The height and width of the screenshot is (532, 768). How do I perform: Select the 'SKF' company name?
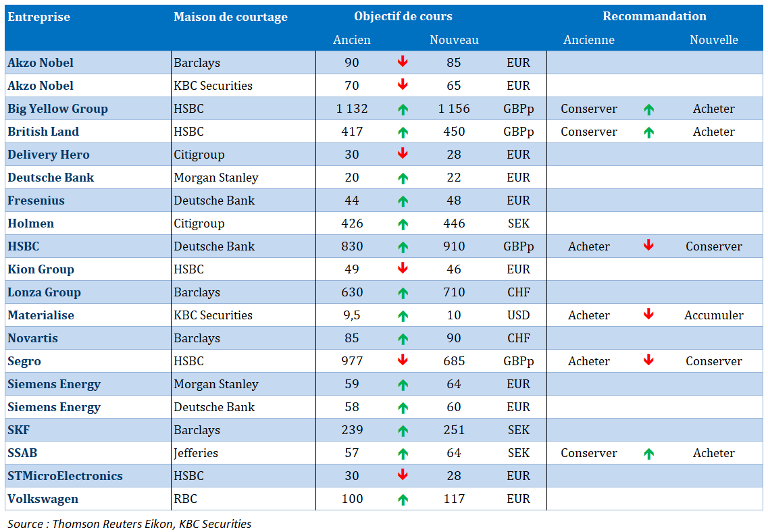(19, 429)
